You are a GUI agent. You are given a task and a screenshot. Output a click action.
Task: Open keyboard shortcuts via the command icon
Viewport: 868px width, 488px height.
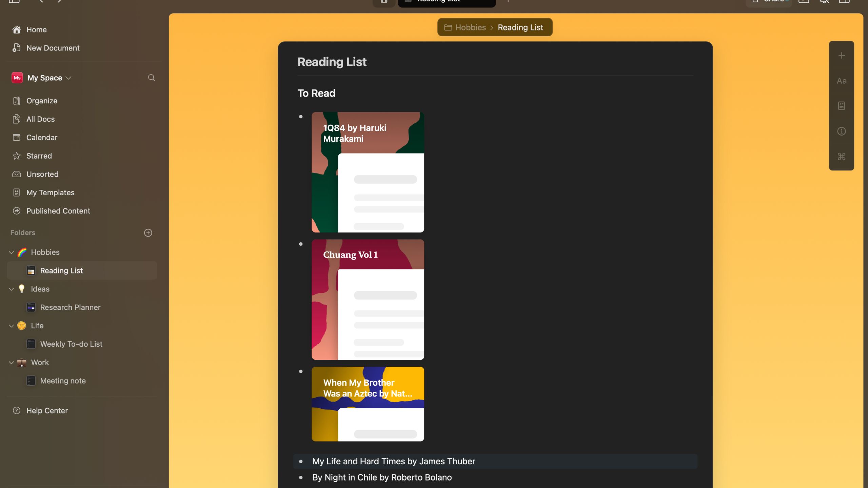[x=842, y=156]
